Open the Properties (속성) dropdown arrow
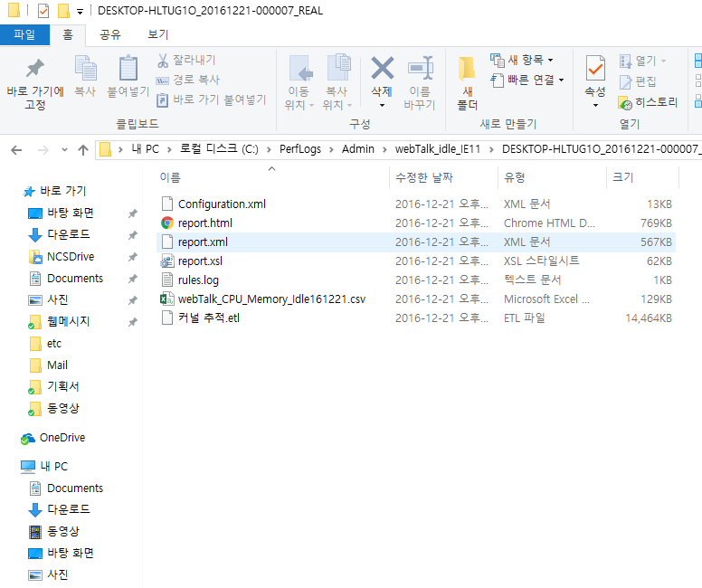 pyautogui.click(x=595, y=105)
